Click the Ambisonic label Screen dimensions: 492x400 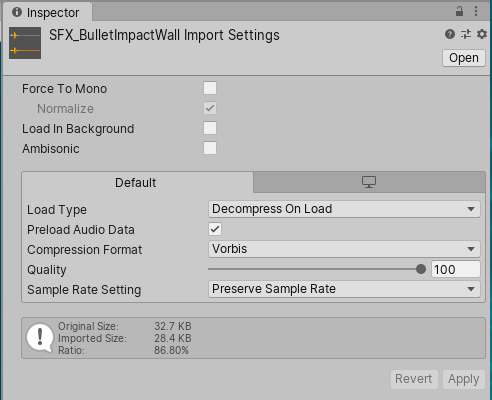pyautogui.click(x=51, y=149)
